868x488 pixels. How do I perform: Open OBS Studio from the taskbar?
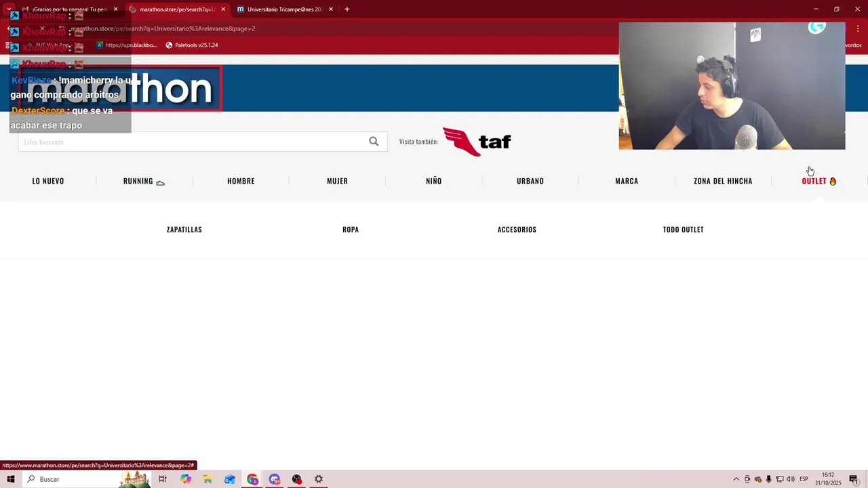(x=297, y=479)
